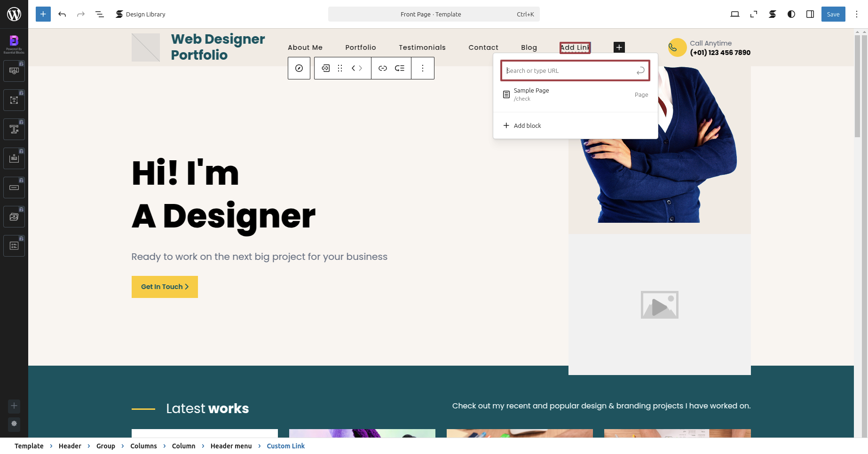Toggle the Styles half-circle icon
Screen dimensions: 868x454
point(791,14)
